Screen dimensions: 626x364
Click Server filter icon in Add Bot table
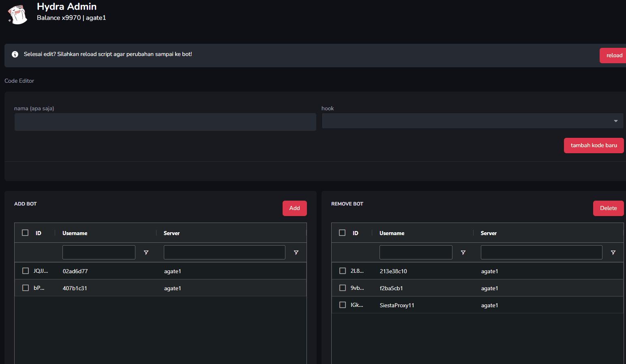click(296, 253)
